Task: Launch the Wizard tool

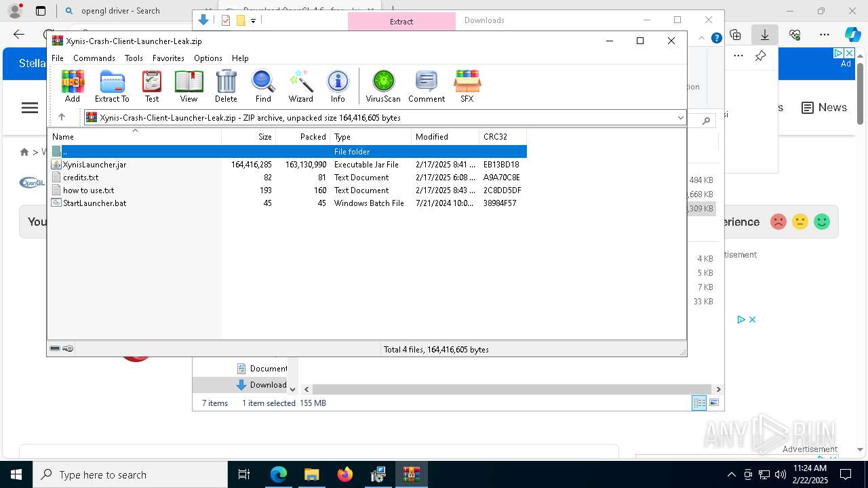Action: point(301,86)
